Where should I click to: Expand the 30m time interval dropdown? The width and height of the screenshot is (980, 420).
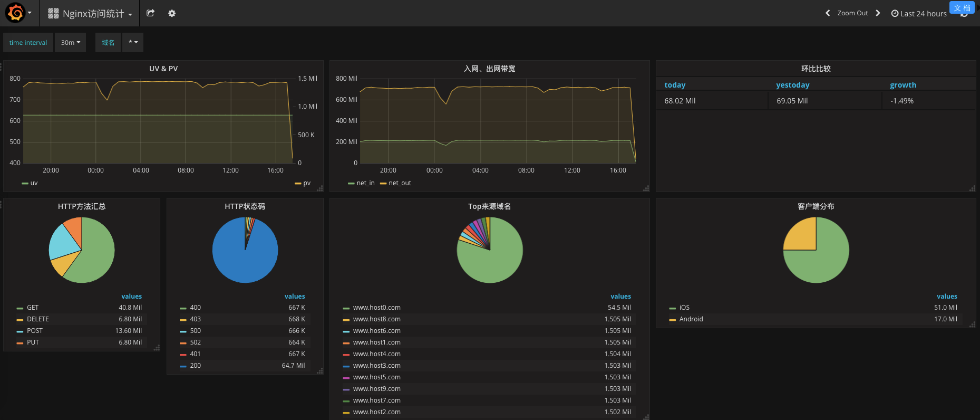point(70,42)
